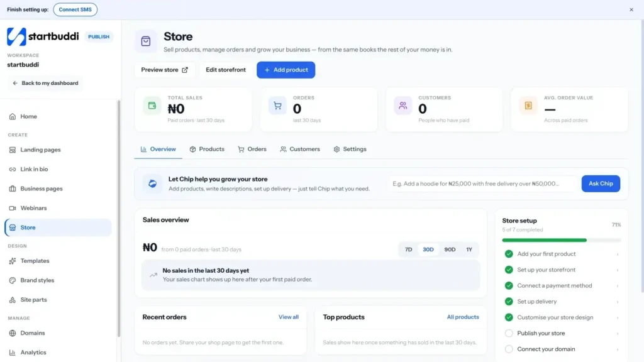The width and height of the screenshot is (644, 362).
Task: Click the Avg. Order Value icon
Action: [528, 106]
